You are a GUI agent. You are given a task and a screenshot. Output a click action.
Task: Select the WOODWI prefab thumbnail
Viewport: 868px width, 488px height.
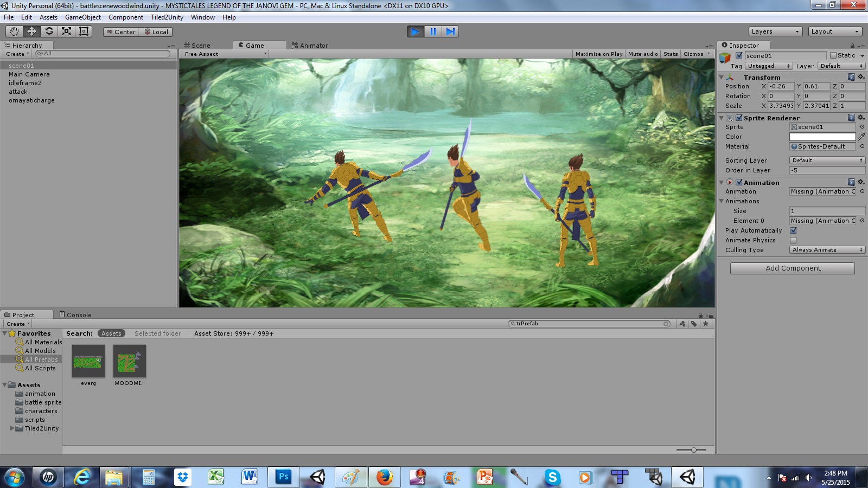coord(130,361)
